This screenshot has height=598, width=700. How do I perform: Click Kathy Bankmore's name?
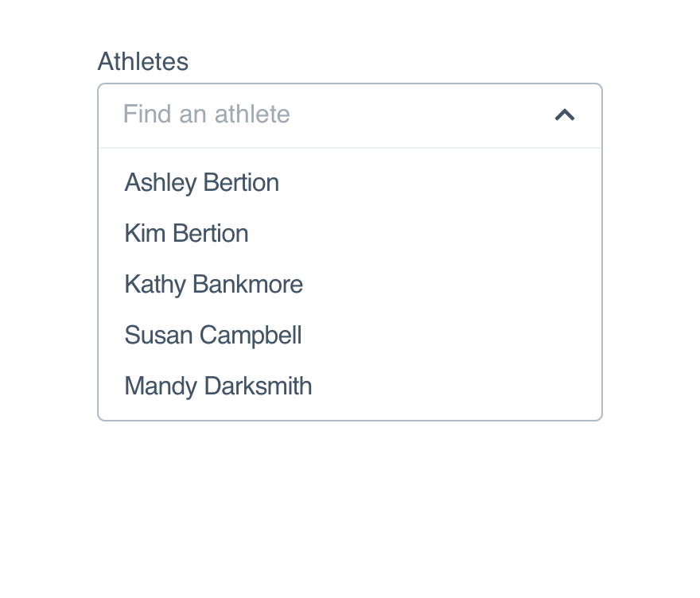[214, 285]
